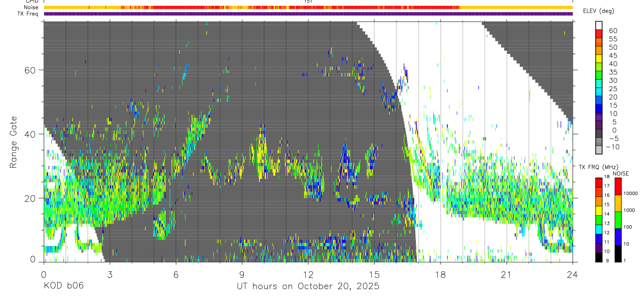644x297 pixels.
Task: Click the '11' value on the TX FRQ scale
Action: pyautogui.click(x=607, y=243)
